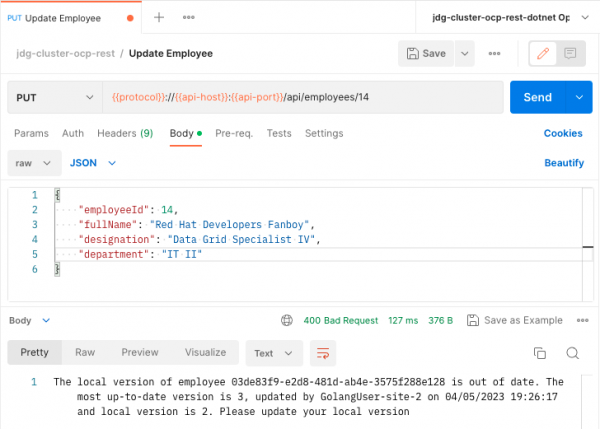Viewport: 600px width, 429px height.
Task: Click the request URL input field
Action: point(300,98)
